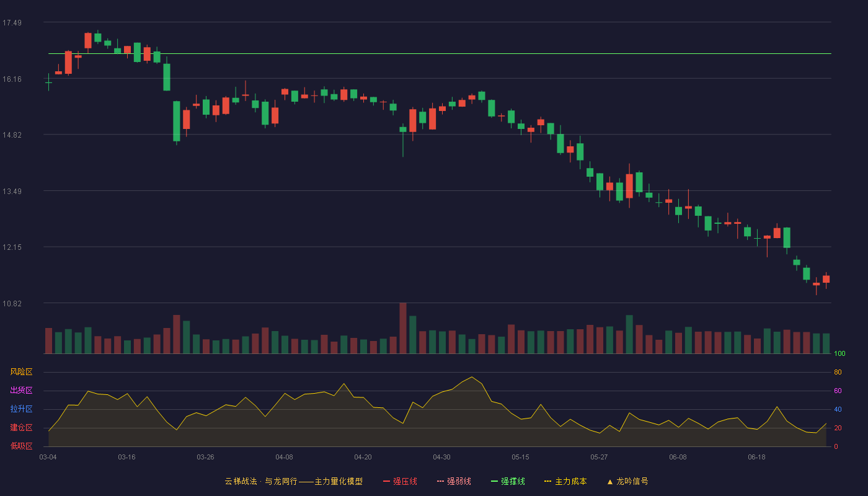Toggle the 强压线 legend entry
This screenshot has height=496, width=868.
[400, 481]
